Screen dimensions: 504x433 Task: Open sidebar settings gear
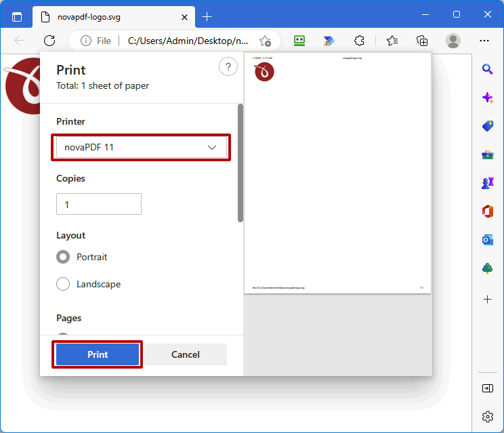tap(488, 417)
